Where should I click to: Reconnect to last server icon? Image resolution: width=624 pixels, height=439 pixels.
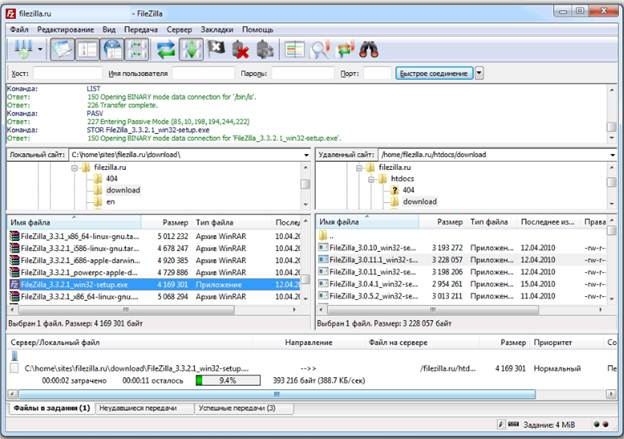click(x=265, y=48)
